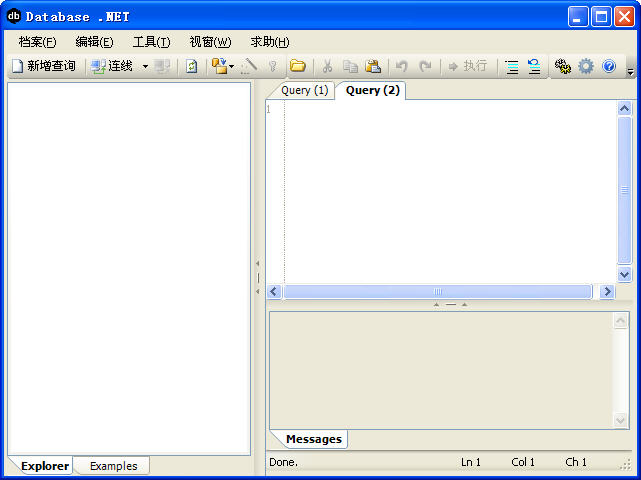Image resolution: width=641 pixels, height=480 pixels.
Task: Click the yellow-black gears tools icon
Action: pyautogui.click(x=563, y=66)
